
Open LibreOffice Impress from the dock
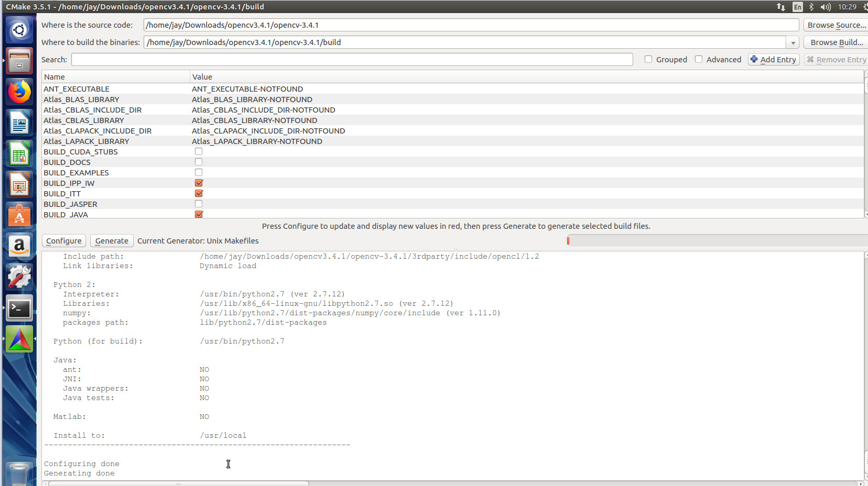(19, 184)
